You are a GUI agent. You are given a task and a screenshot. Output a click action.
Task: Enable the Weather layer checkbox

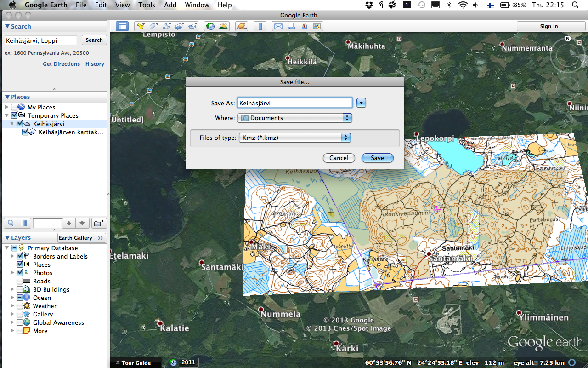tap(20, 306)
